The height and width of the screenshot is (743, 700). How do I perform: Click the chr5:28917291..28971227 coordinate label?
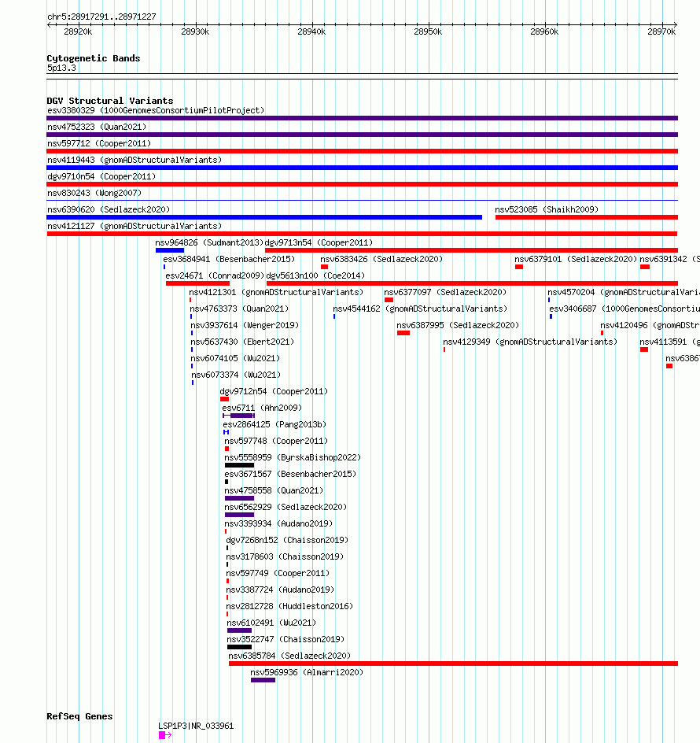pos(101,17)
